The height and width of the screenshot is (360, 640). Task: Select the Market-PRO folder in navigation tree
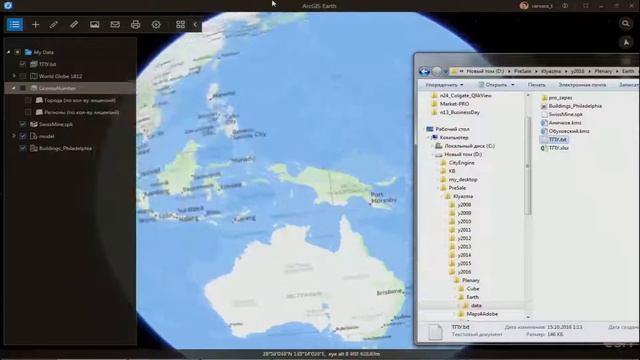(x=454, y=104)
